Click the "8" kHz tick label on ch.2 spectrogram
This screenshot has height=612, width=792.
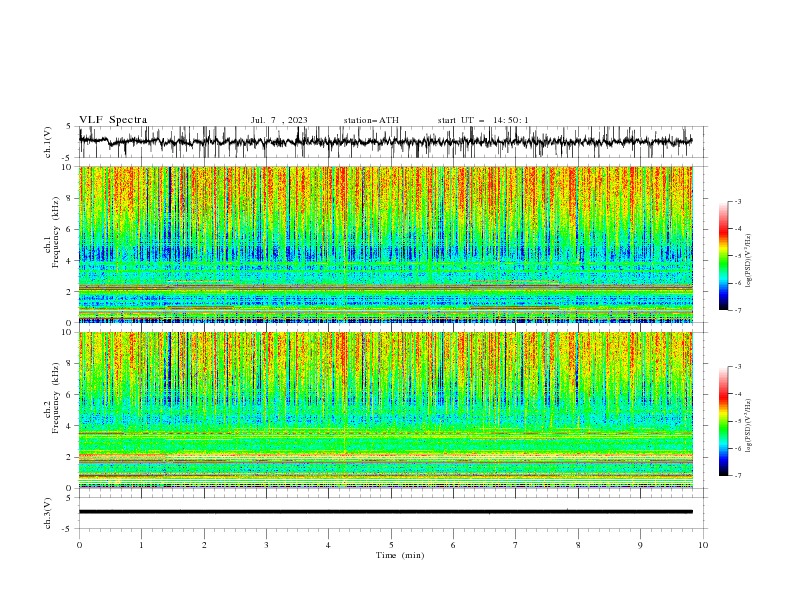70,364
